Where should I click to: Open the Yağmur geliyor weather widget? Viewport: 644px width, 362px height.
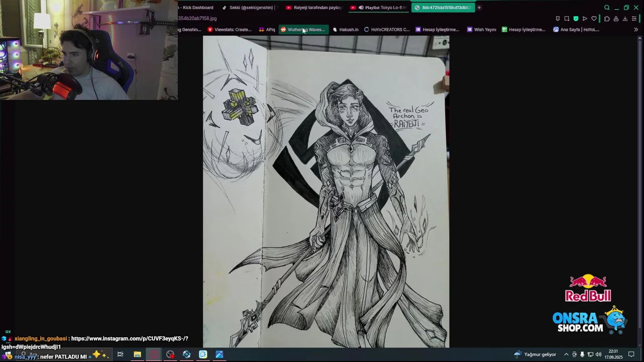click(535, 354)
